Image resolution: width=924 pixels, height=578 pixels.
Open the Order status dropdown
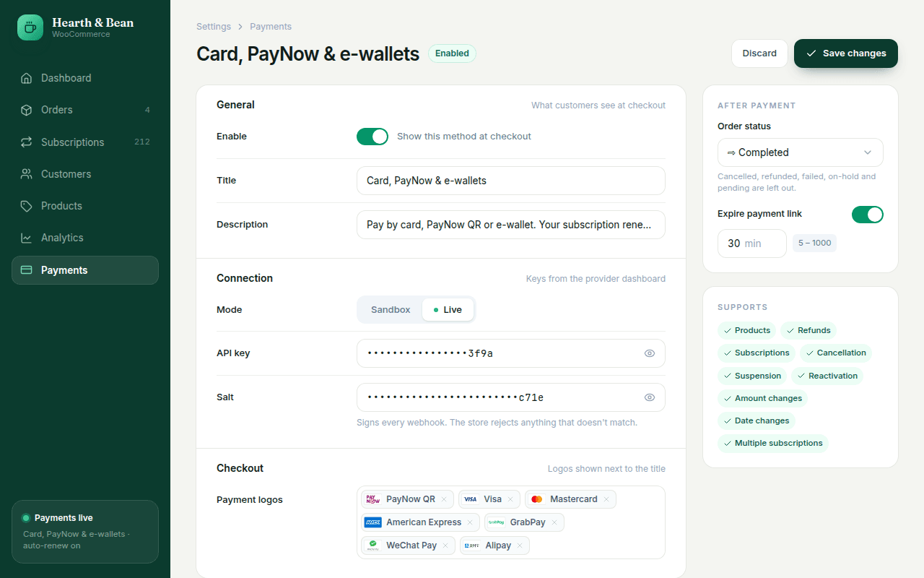(801, 152)
